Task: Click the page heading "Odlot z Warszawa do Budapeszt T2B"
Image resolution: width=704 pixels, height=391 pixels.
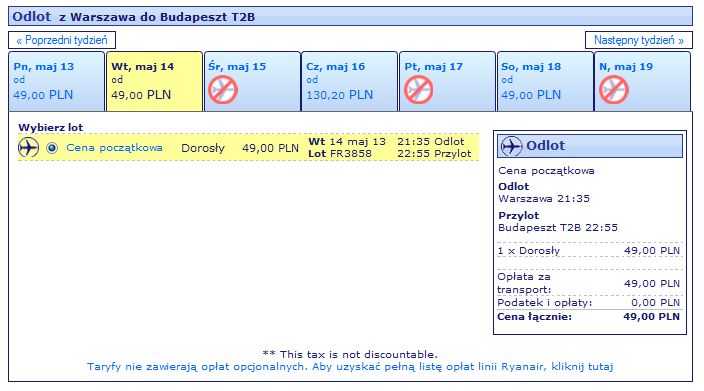Action: point(133,17)
